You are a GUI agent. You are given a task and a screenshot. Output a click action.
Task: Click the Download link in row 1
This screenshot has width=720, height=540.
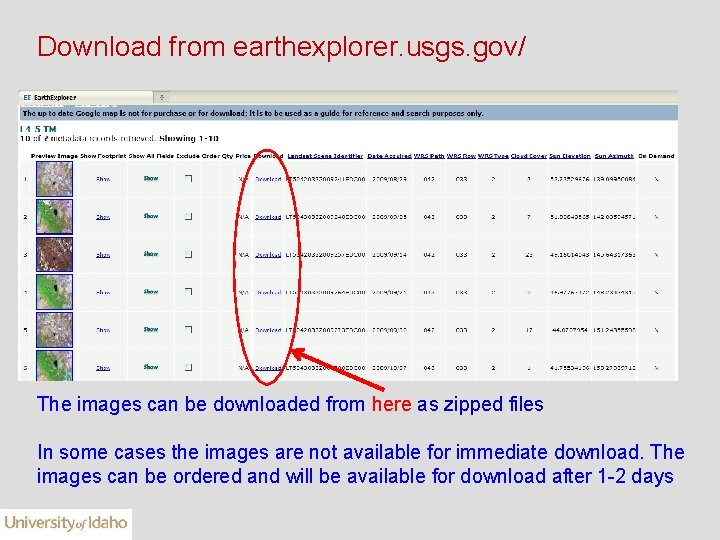click(x=268, y=179)
